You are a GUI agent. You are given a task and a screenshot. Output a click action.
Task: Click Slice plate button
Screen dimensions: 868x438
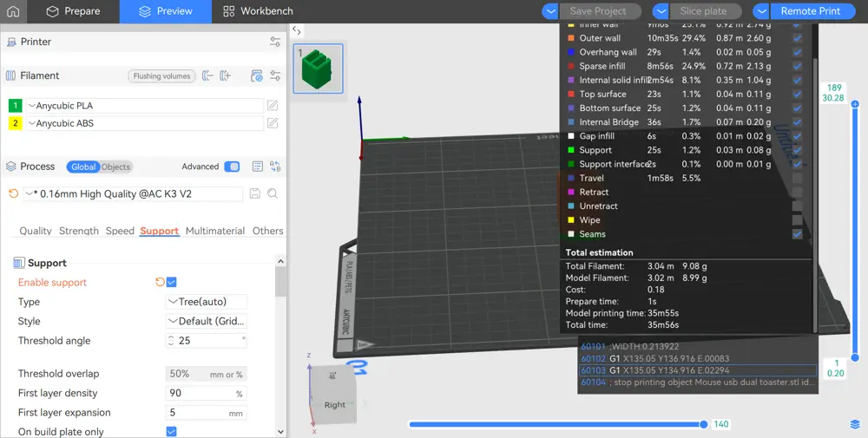pyautogui.click(x=703, y=11)
